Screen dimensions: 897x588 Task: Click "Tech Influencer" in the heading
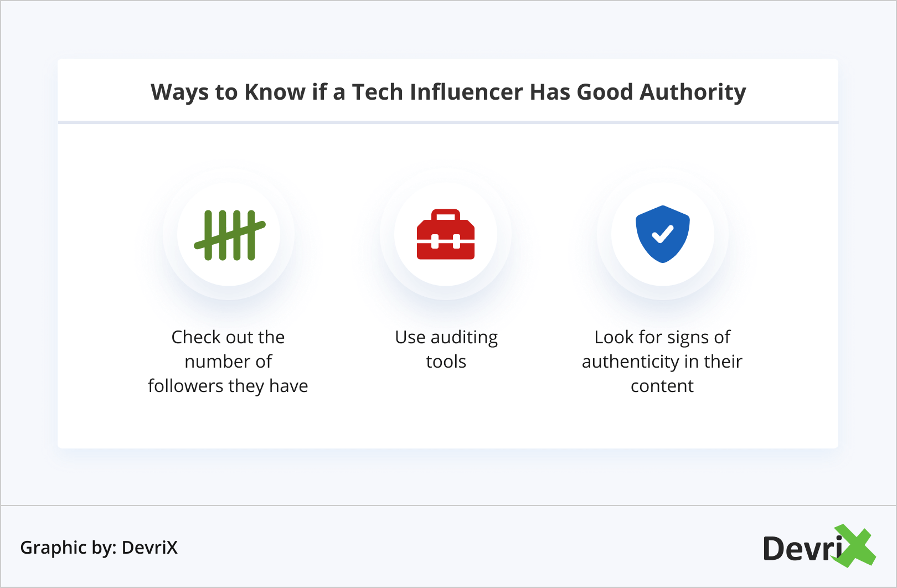pyautogui.click(x=437, y=92)
